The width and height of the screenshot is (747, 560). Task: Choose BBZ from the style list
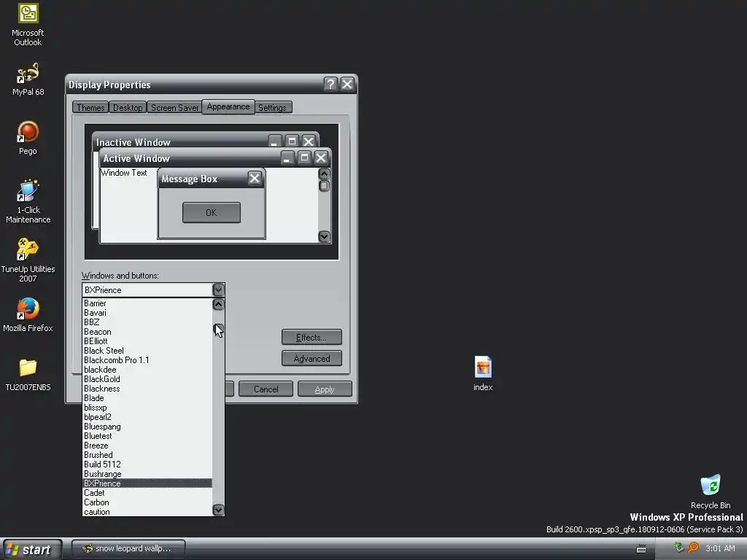tap(147, 322)
